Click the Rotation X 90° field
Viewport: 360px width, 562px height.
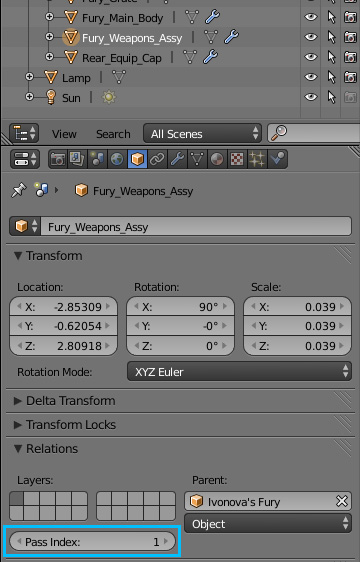(180, 307)
